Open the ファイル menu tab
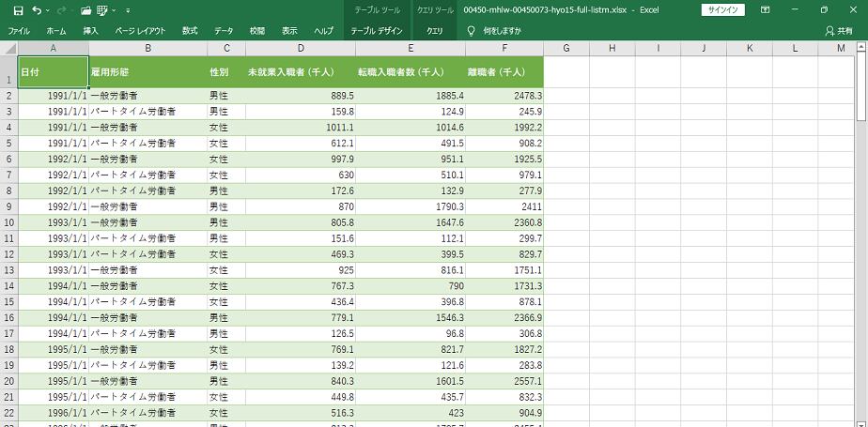This screenshot has height=427, width=868. tap(19, 31)
